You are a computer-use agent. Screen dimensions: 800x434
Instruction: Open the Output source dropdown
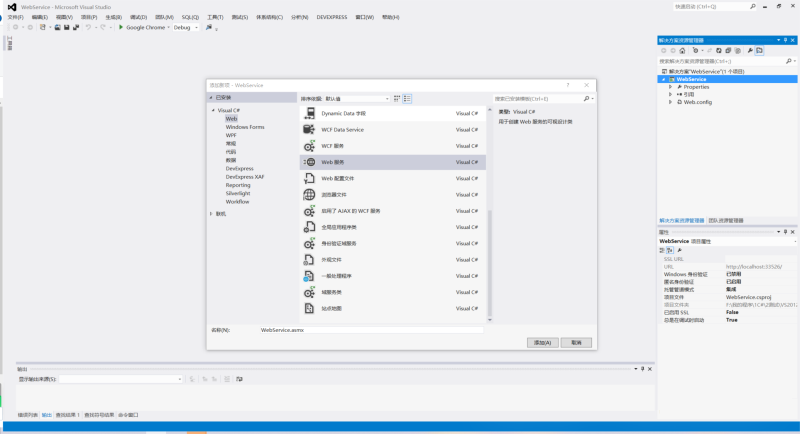120,379
